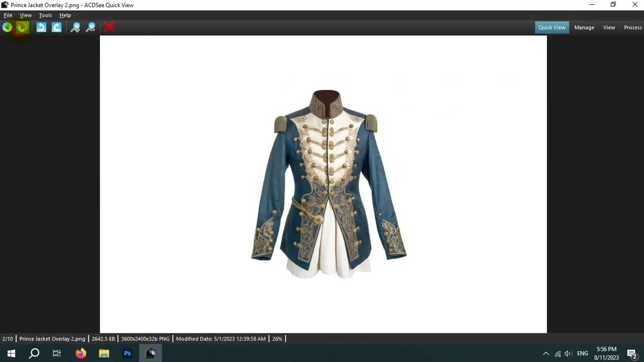
Task: Open Firefox from the taskbar
Action: click(x=80, y=353)
